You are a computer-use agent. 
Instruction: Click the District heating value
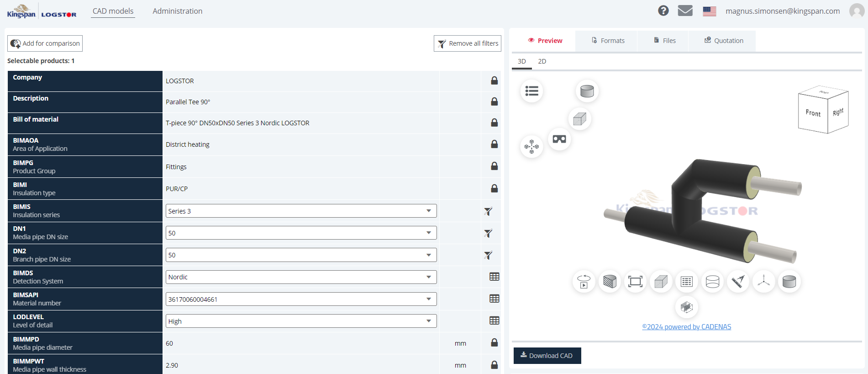point(187,144)
